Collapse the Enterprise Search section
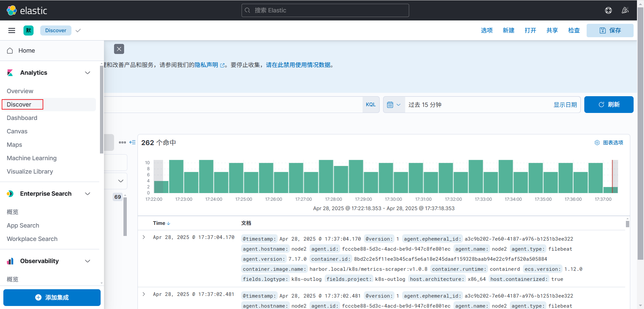 (x=88, y=194)
